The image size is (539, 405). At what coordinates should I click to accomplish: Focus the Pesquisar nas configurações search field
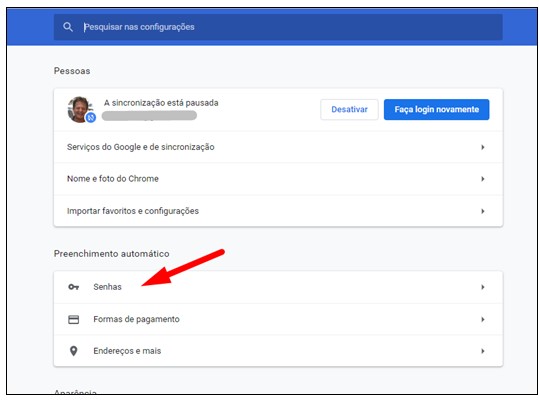pyautogui.click(x=278, y=27)
